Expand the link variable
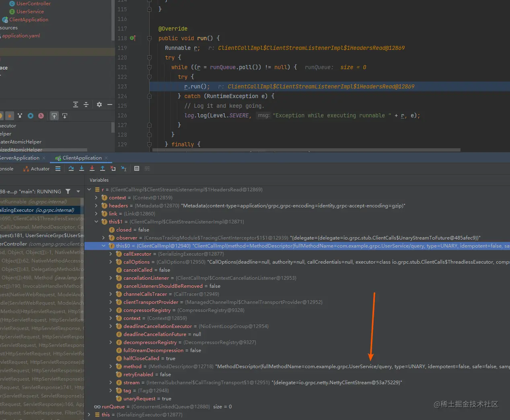The height and width of the screenshot is (420, 510). 96,214
